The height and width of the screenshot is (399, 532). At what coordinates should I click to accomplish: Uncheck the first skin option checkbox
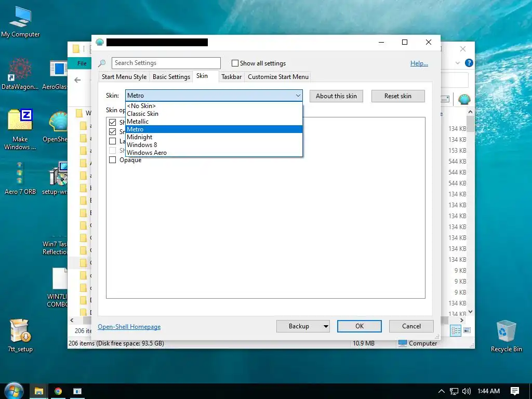[112, 122]
